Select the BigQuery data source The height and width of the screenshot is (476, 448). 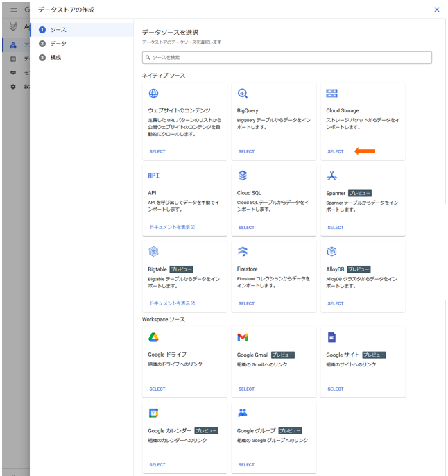pos(246,151)
